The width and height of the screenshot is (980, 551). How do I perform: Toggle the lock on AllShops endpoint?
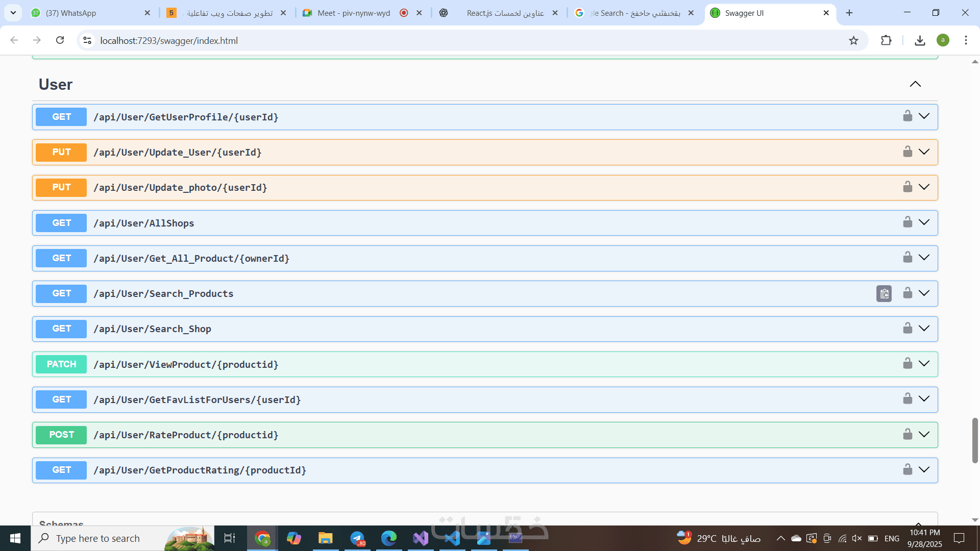tap(907, 222)
